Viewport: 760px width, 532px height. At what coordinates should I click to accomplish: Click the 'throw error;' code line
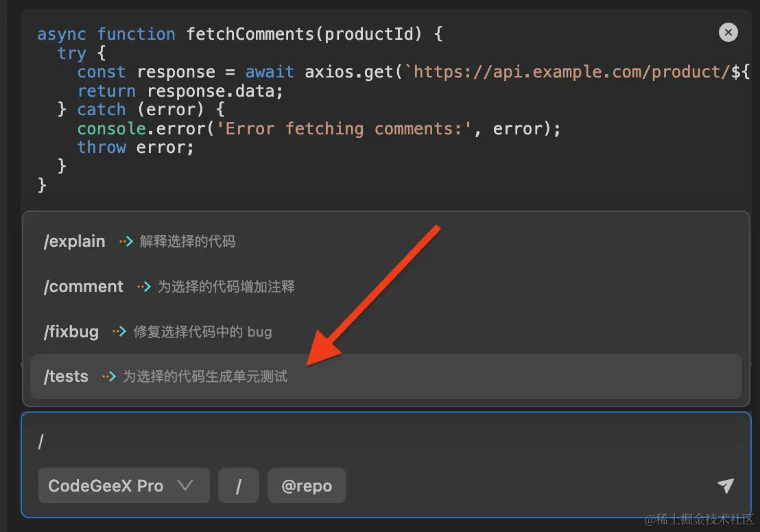pos(136,147)
